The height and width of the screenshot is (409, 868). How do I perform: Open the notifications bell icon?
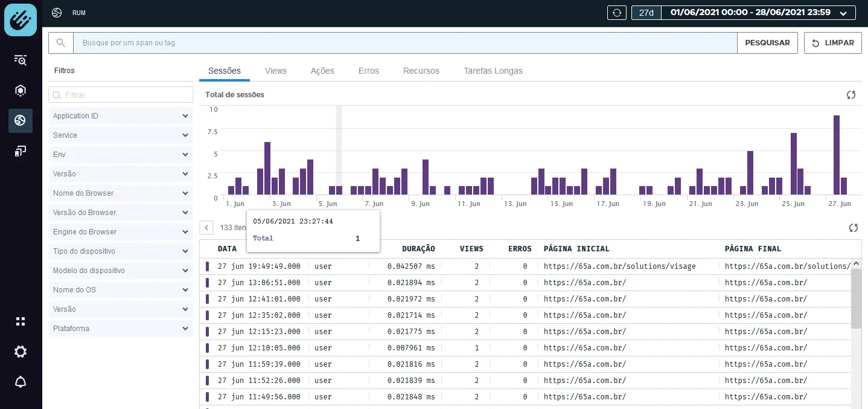(x=21, y=382)
